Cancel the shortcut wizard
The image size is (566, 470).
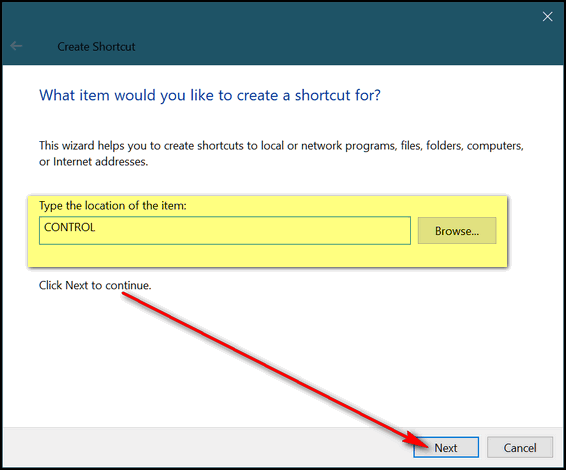(520, 448)
